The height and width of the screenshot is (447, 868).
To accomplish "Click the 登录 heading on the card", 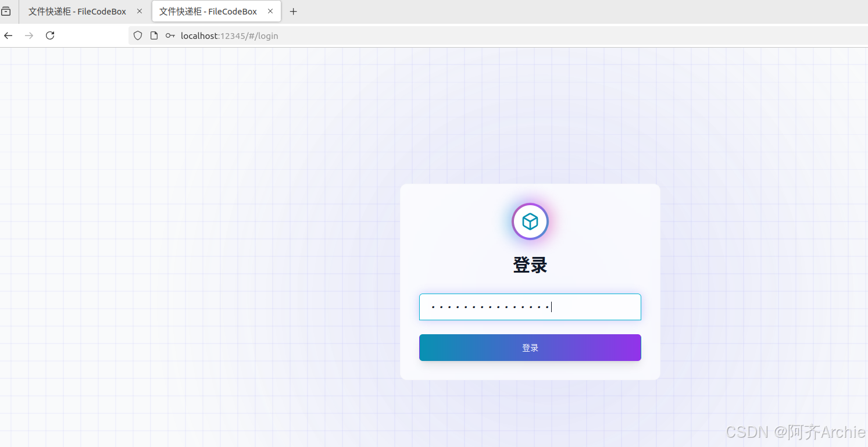I will point(530,264).
